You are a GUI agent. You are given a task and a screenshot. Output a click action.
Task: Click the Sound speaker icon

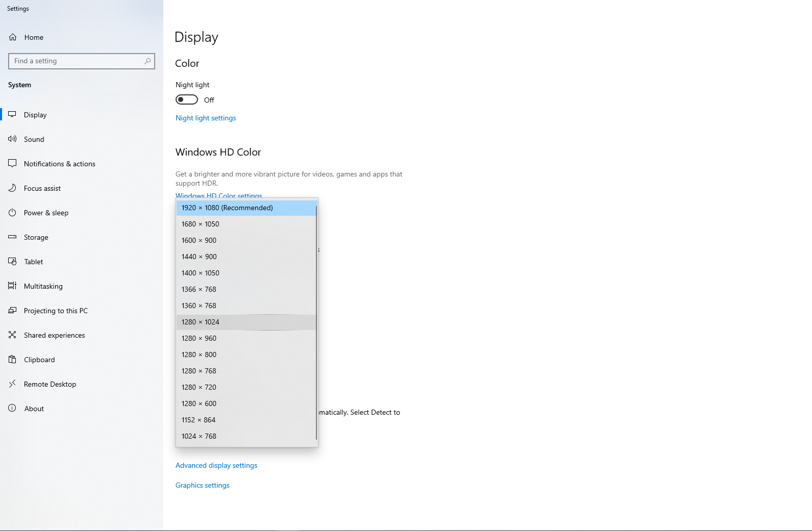coord(12,139)
